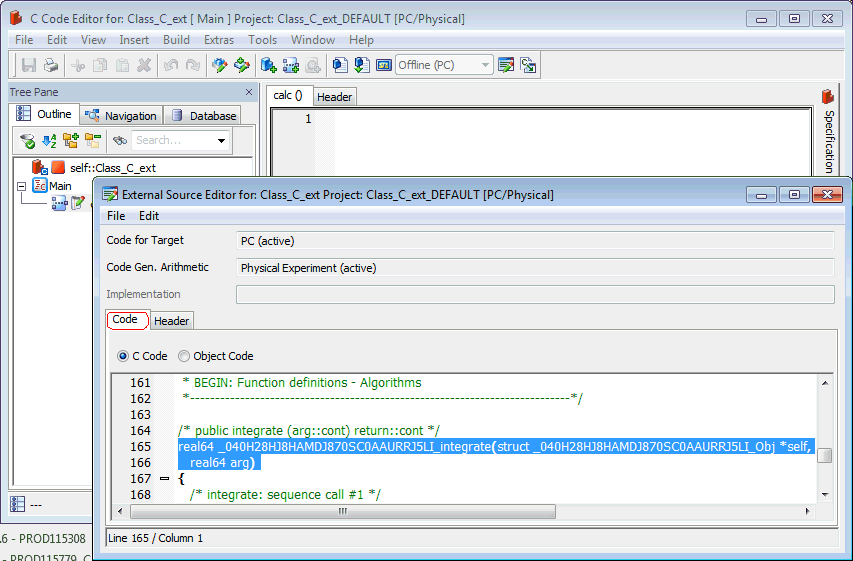Viewport: 853px width, 561px height.
Task: Open the Window menu
Action: [x=313, y=40]
